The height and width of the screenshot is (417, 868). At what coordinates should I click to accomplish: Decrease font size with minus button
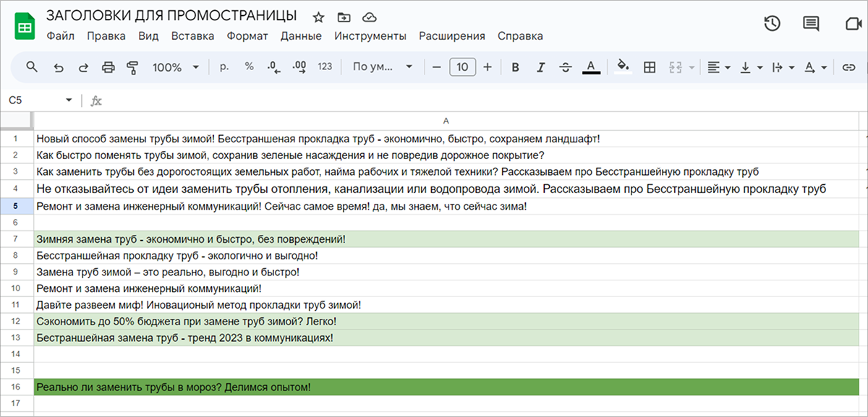436,67
